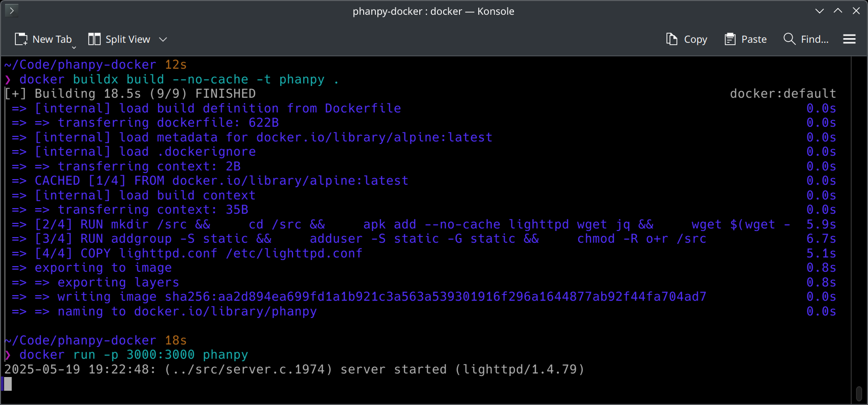Image resolution: width=868 pixels, height=405 pixels.
Task: Click the '6.7s' timing value
Action: (x=821, y=239)
